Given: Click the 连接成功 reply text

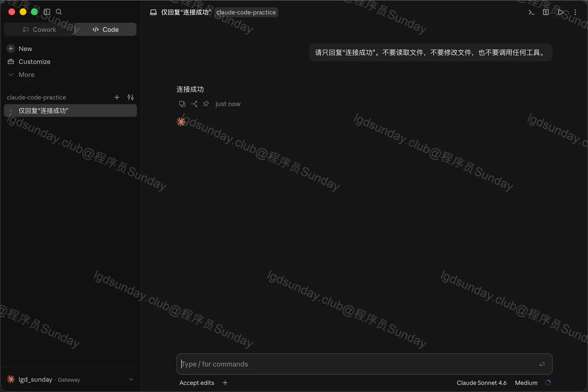Looking at the screenshot, I should tap(190, 89).
